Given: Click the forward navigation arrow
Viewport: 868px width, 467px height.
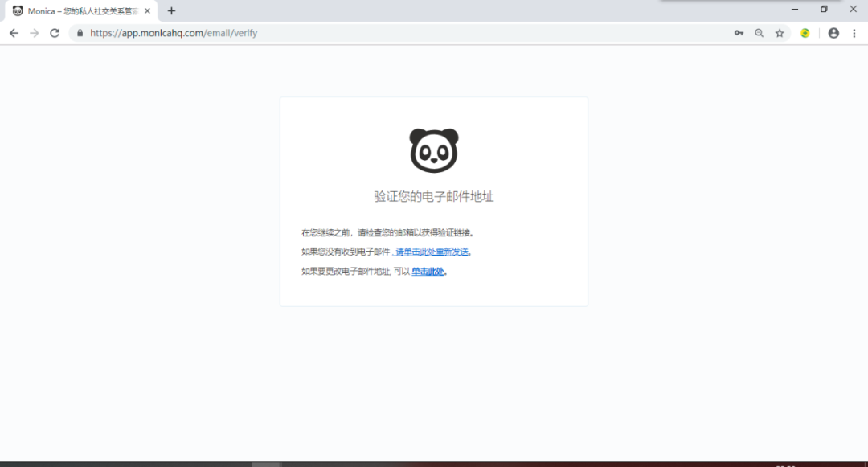Looking at the screenshot, I should click(x=34, y=33).
